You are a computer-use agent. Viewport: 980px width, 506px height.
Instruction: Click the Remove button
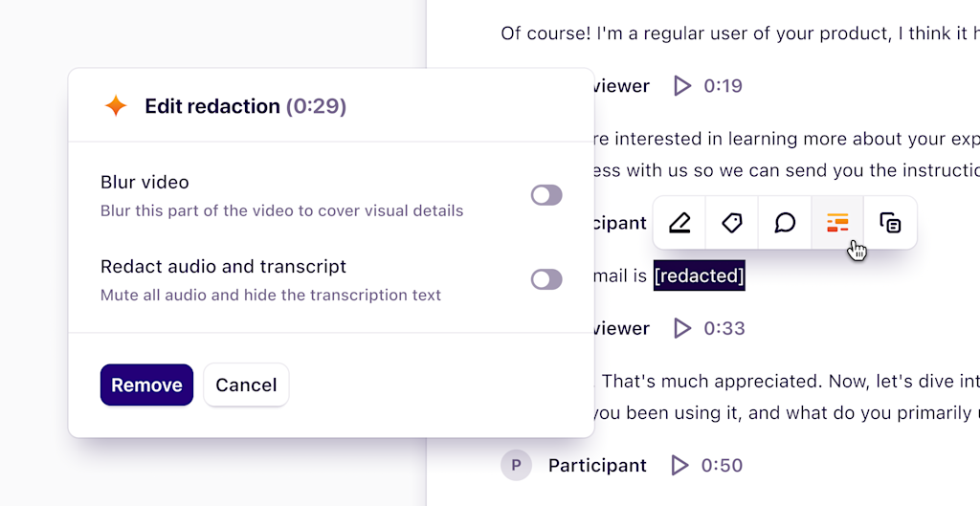tap(146, 385)
